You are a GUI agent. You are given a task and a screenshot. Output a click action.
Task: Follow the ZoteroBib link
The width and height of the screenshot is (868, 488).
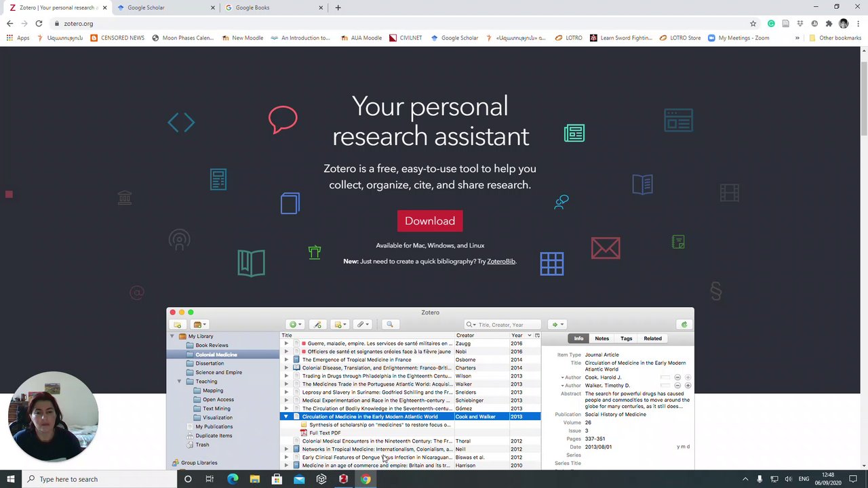501,262
